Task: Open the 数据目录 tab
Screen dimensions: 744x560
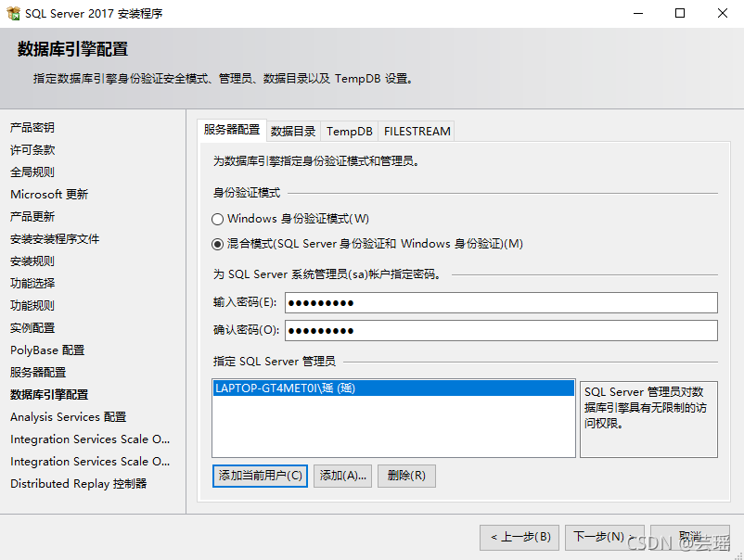Action: (x=293, y=132)
